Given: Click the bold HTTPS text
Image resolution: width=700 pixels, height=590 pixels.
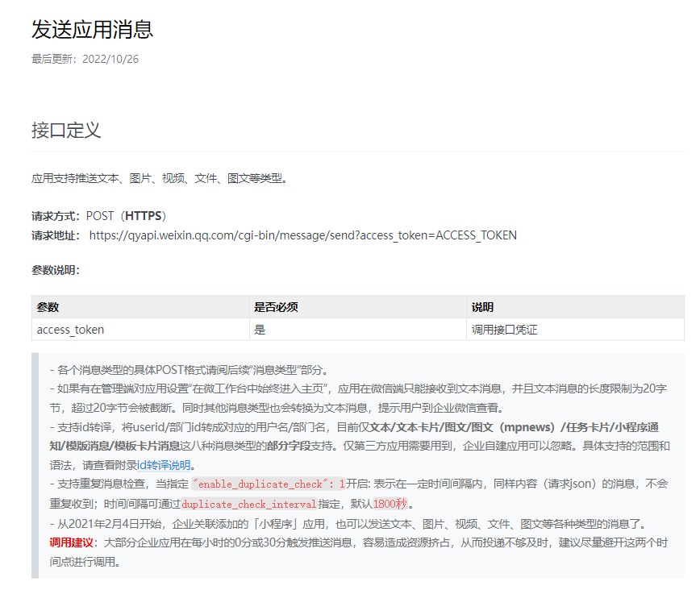Looking at the screenshot, I should pos(144,216).
